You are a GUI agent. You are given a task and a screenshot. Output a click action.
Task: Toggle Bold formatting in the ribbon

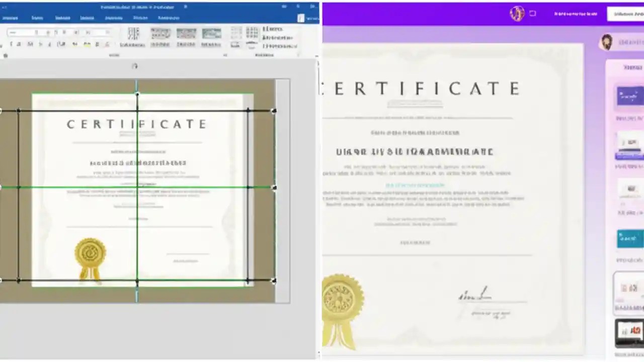(x=12, y=44)
